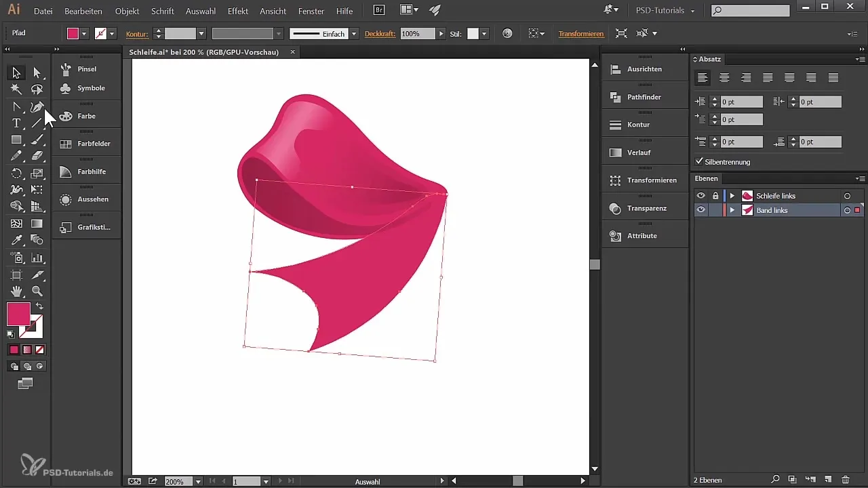This screenshot has width=868, height=488.
Task: Select the Gradient tool
Action: click(x=37, y=224)
